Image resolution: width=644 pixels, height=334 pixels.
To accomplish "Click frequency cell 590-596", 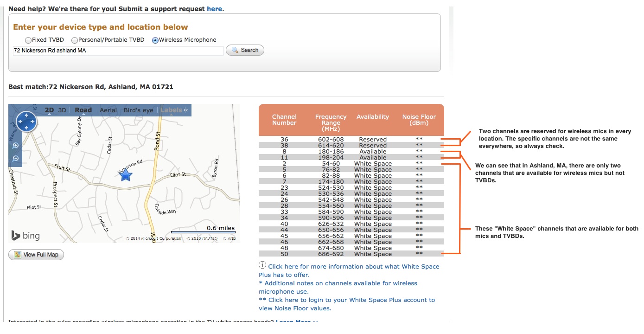I will click(331, 218).
